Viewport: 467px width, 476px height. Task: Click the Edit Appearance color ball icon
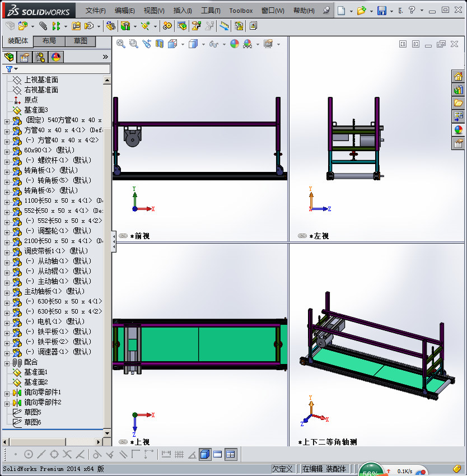[235, 44]
